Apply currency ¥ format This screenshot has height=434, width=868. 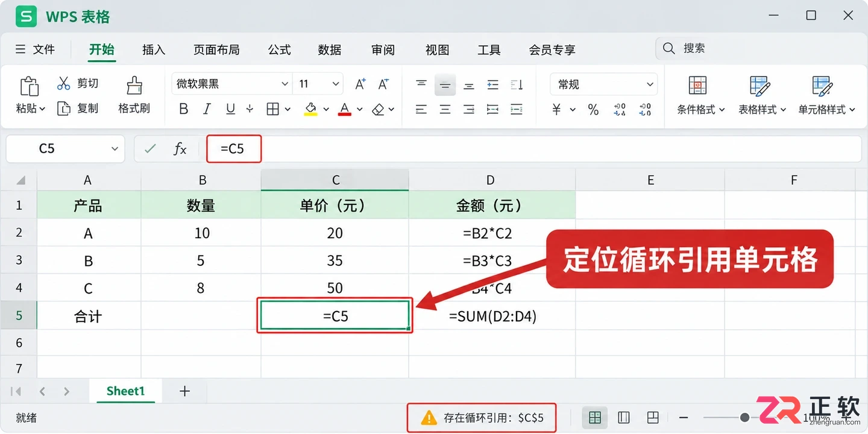pyautogui.click(x=556, y=109)
